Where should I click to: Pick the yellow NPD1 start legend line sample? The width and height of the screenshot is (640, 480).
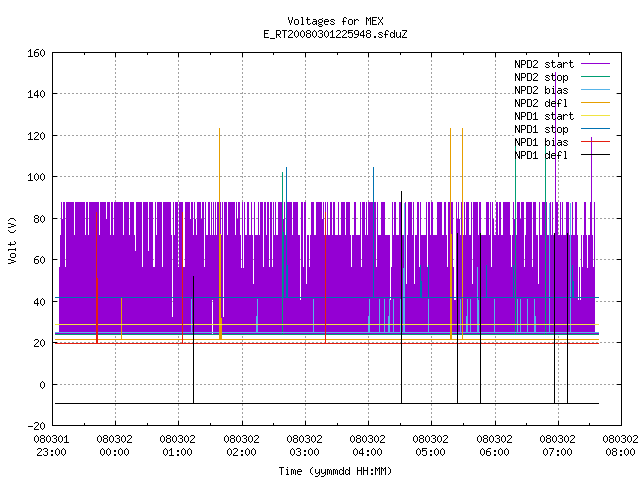tap(595, 116)
